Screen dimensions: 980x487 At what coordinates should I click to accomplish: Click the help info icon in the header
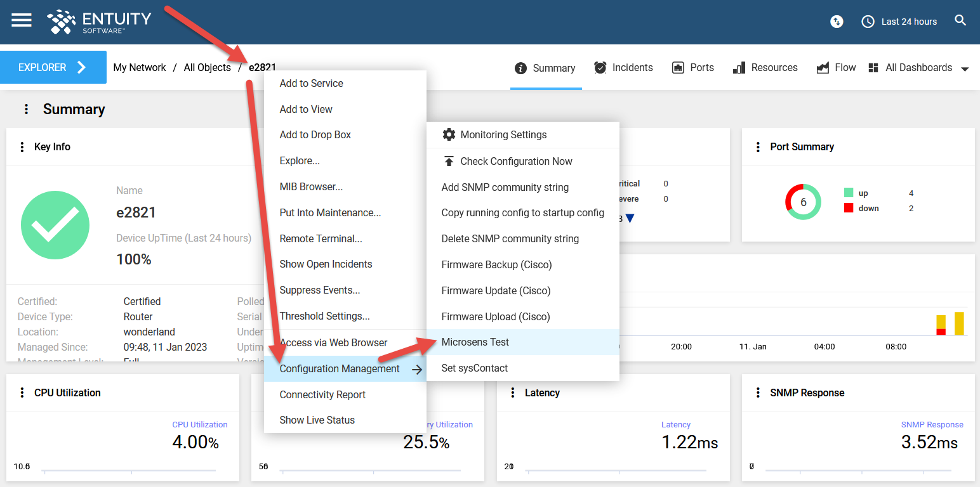point(837,21)
